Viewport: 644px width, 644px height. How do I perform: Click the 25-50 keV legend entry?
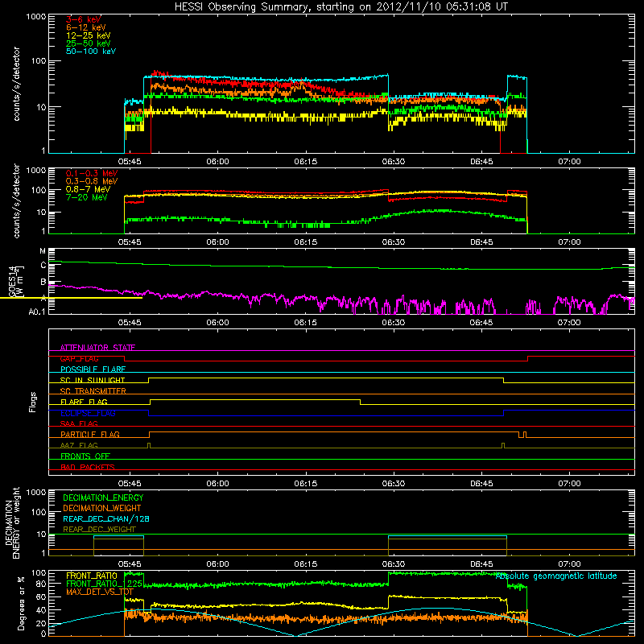[89, 43]
